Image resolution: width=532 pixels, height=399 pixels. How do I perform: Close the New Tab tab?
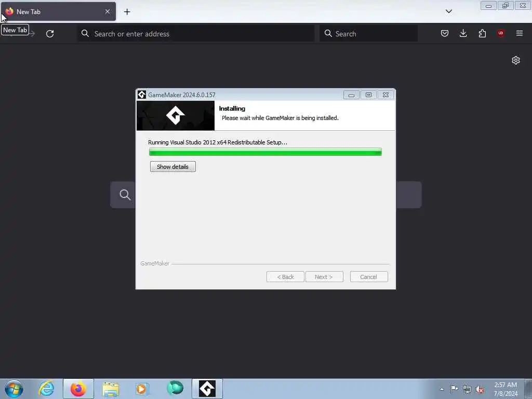click(108, 11)
